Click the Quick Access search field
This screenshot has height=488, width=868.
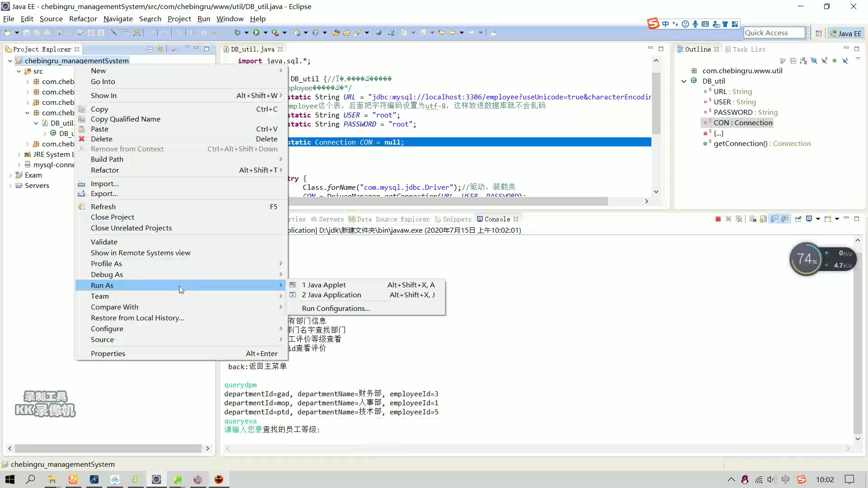coord(774,33)
